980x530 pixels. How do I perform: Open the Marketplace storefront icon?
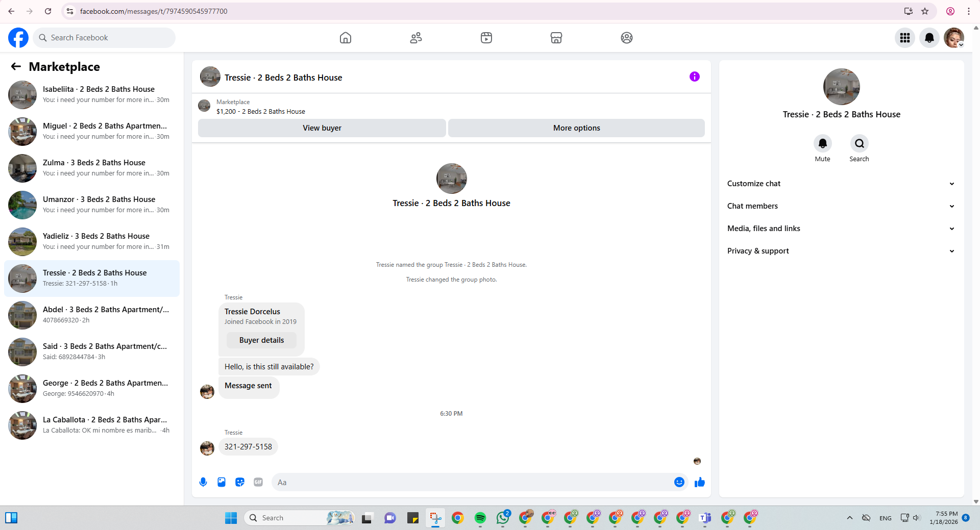[556, 38]
